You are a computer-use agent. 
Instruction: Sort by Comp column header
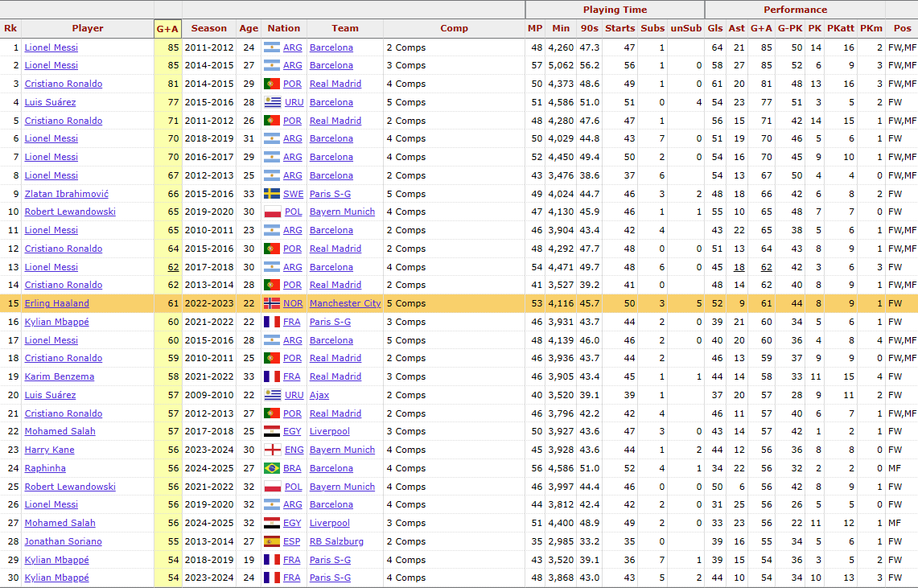455,28
